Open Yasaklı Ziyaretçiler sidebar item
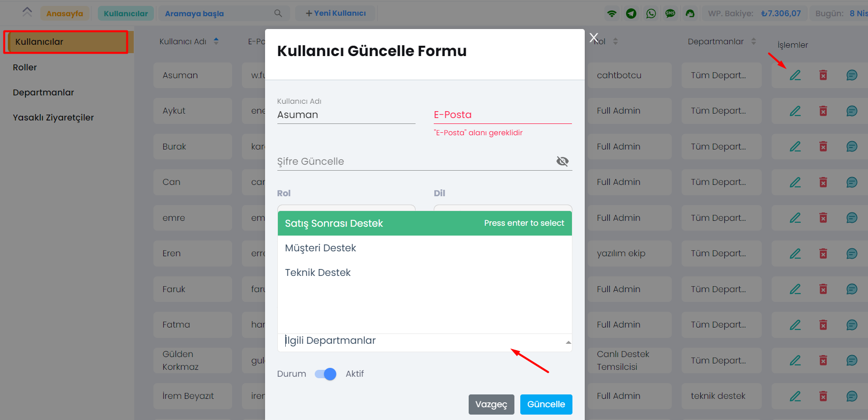The width and height of the screenshot is (868, 420). pyautogui.click(x=53, y=118)
